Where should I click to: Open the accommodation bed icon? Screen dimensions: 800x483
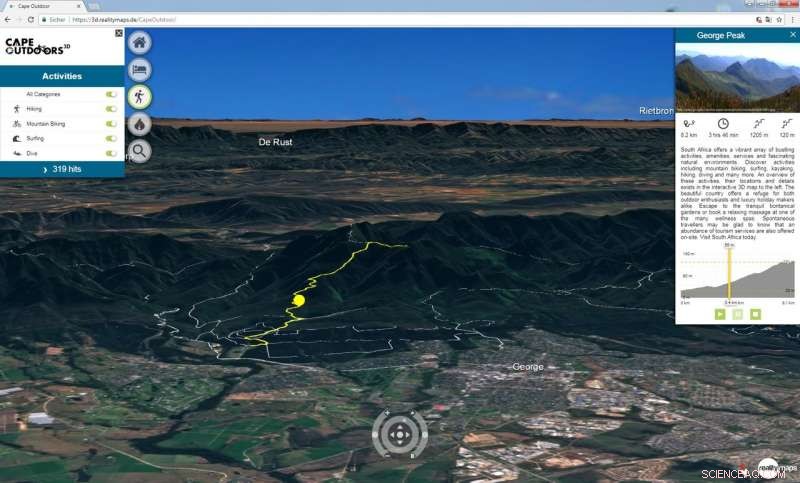[140, 70]
